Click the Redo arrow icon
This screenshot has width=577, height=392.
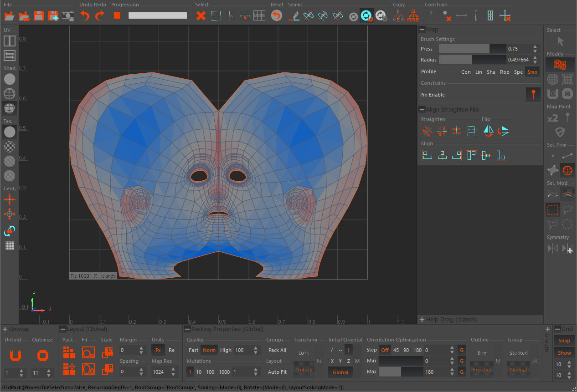tap(99, 16)
